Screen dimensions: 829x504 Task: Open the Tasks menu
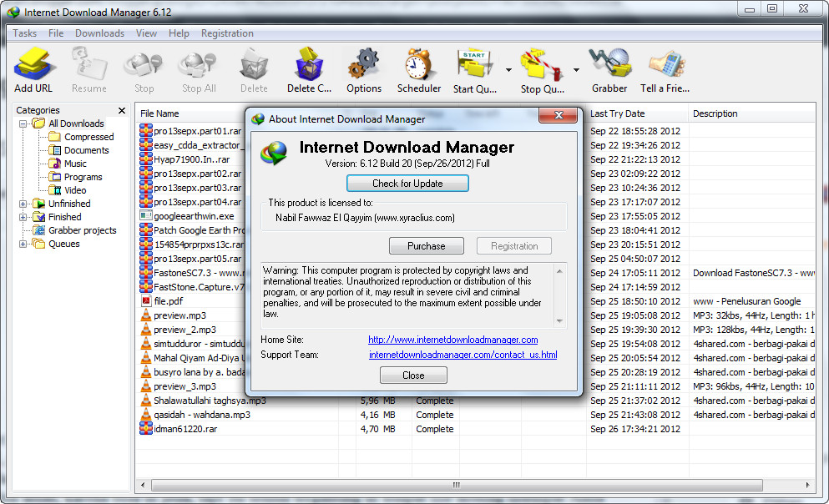[x=24, y=33]
